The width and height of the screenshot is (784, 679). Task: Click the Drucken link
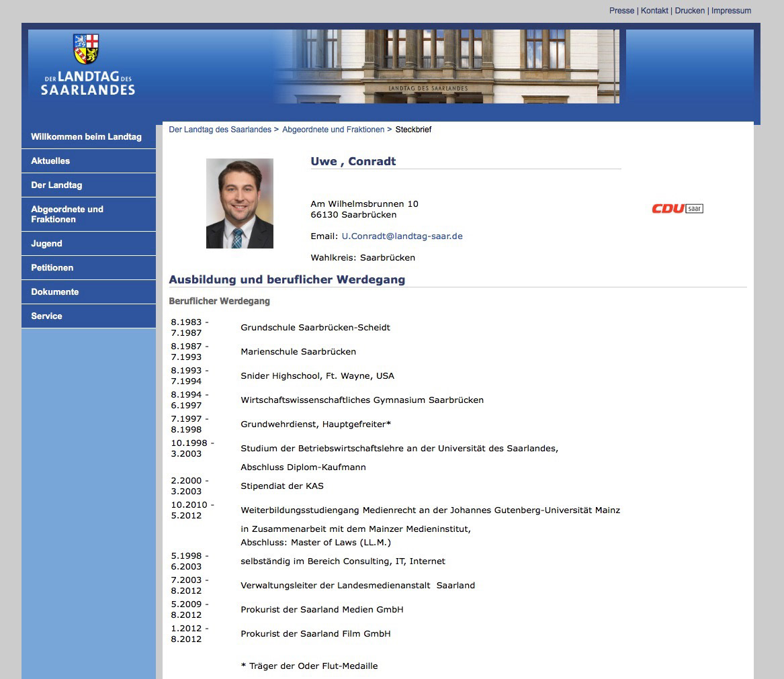click(x=690, y=11)
